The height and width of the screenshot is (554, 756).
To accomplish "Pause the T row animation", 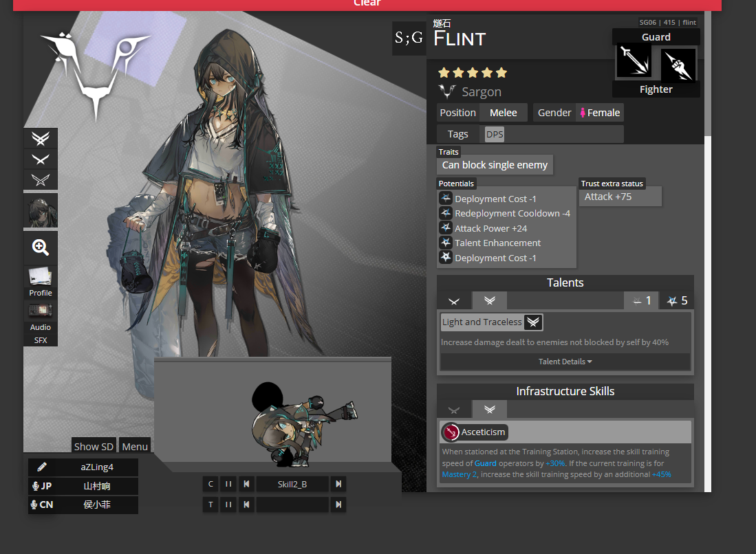I will (228, 505).
